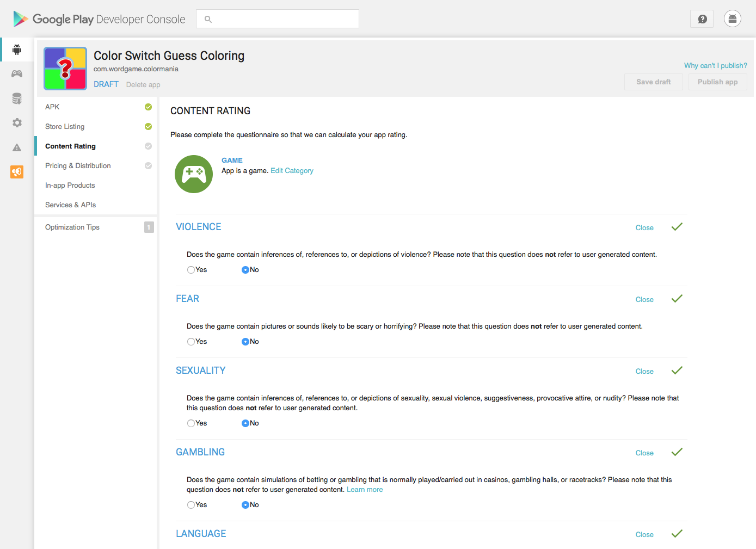
Task: Open the All applications Android sidebar icon
Action: (x=17, y=50)
